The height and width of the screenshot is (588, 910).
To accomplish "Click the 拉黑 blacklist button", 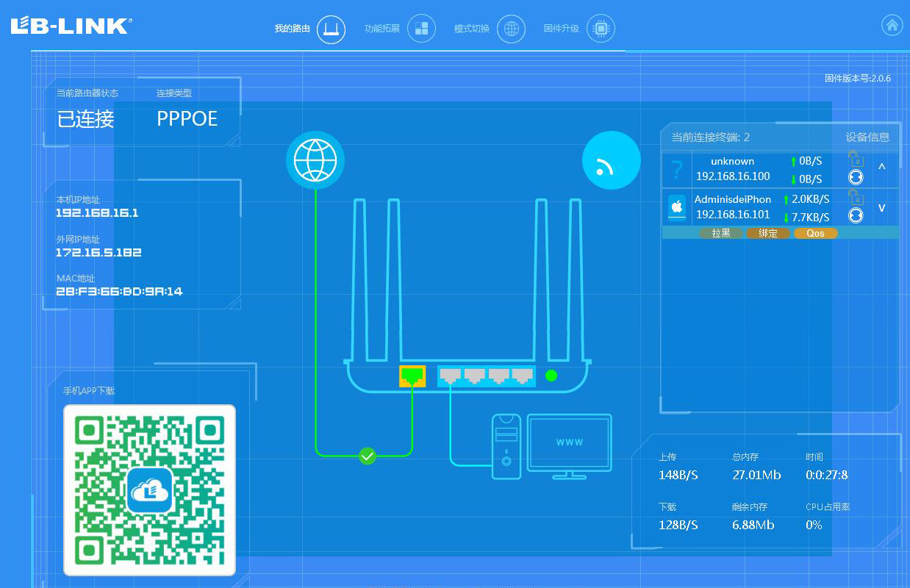I will (721, 233).
